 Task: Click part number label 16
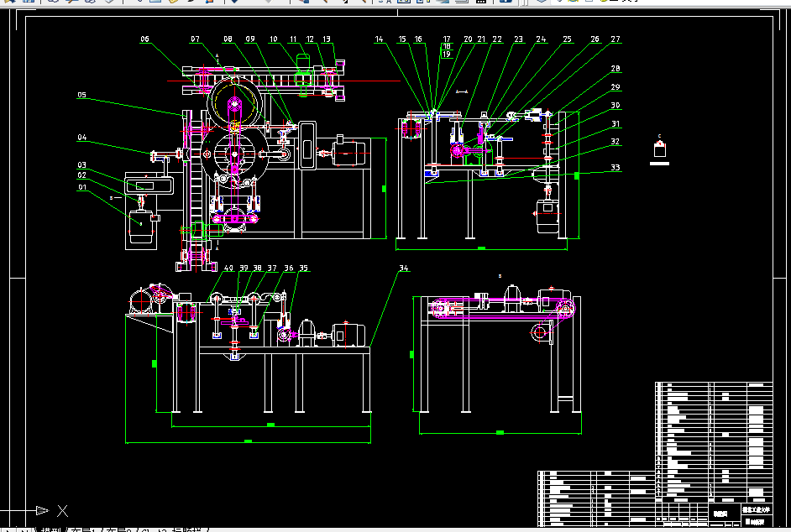tap(418, 39)
